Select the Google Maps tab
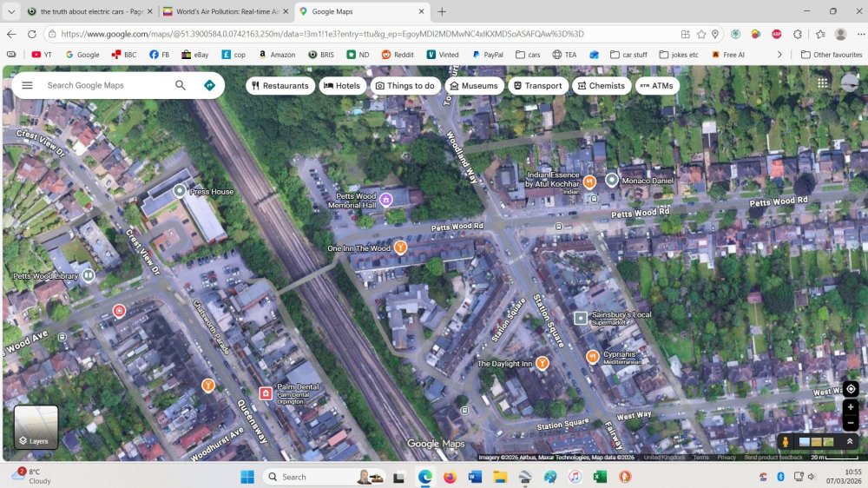 pyautogui.click(x=361, y=11)
